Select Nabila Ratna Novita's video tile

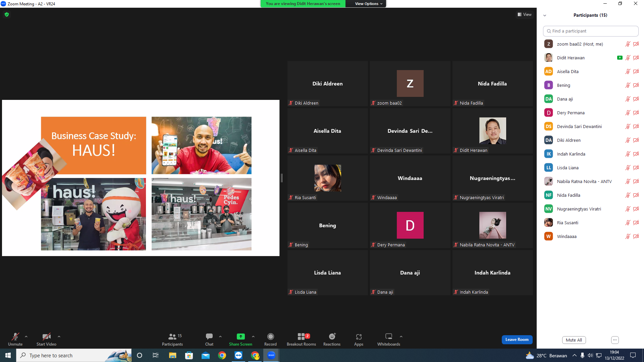[492, 225]
